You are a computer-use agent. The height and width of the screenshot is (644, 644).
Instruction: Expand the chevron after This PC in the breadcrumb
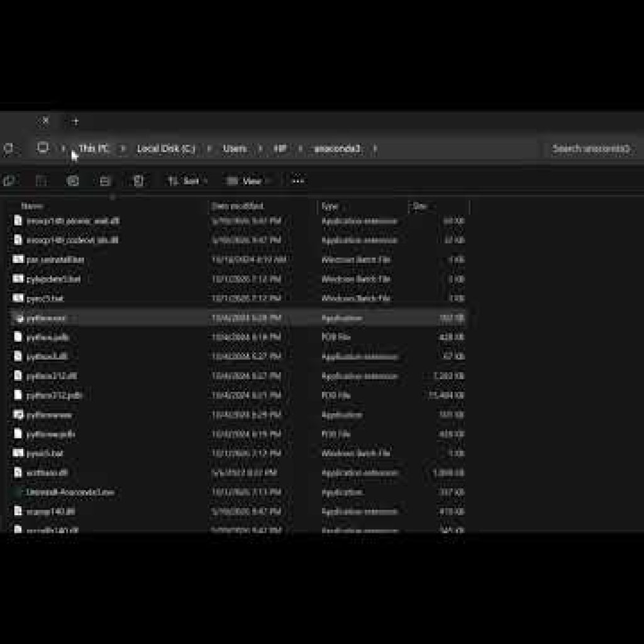point(123,148)
